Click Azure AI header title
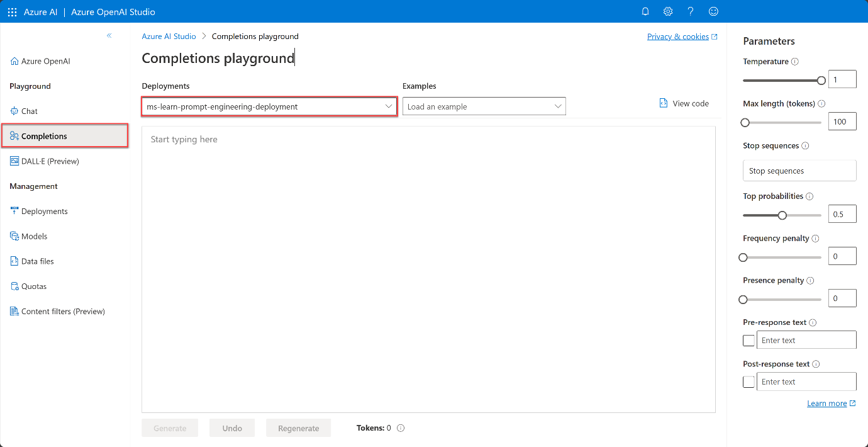The image size is (868, 447). click(40, 12)
